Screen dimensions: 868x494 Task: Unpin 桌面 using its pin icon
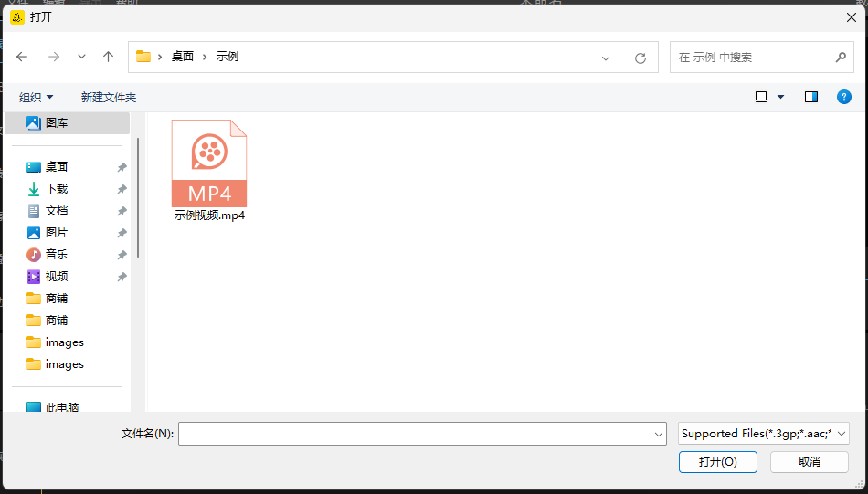122,167
